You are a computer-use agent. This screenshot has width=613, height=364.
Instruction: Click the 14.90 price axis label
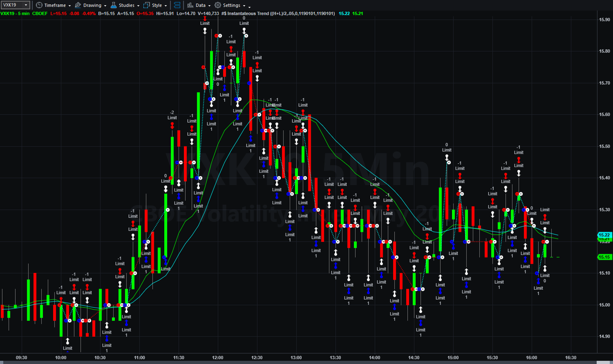pos(604,337)
